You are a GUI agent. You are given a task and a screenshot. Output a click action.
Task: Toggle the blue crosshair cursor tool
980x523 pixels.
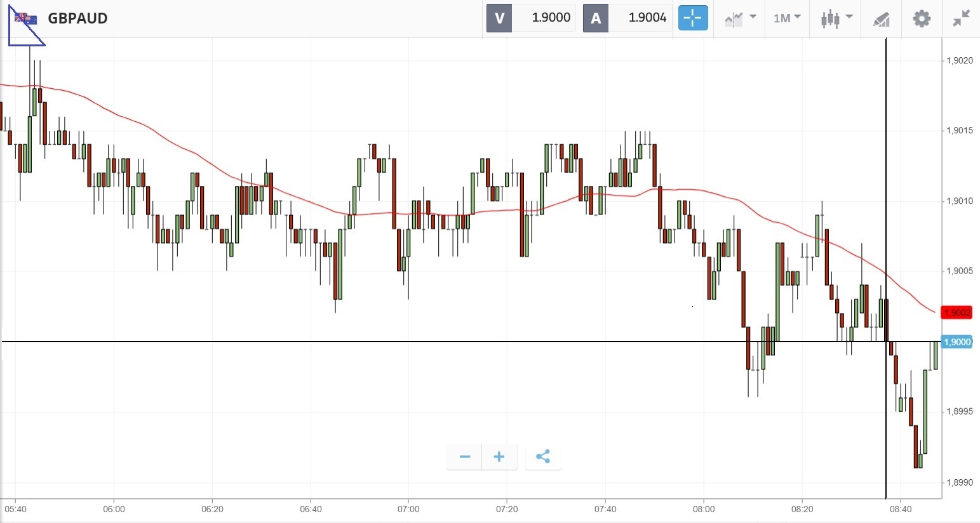[x=693, y=18]
